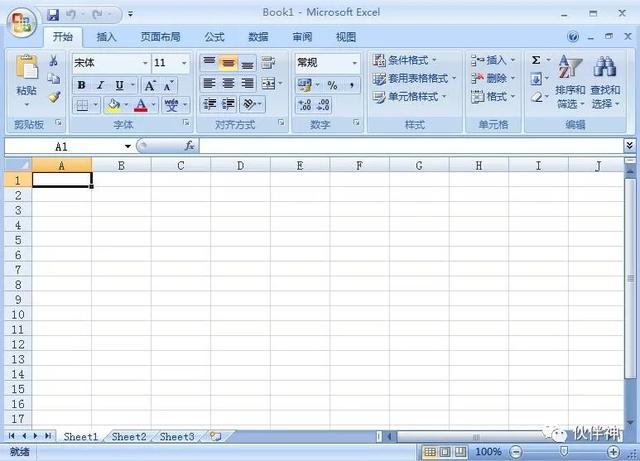Click the Copy icon in clipboard group
This screenshot has width=640, height=461.
[53, 78]
